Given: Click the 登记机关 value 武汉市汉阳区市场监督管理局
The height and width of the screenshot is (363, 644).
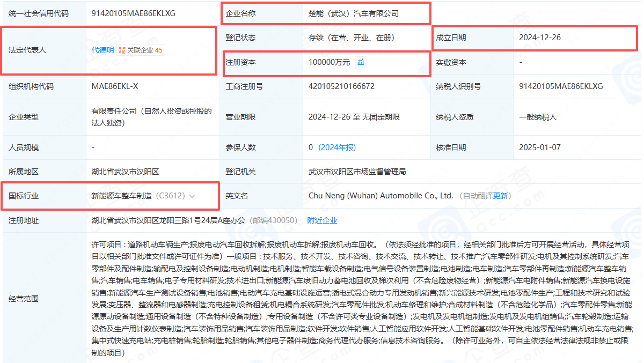Looking at the screenshot, I should click(357, 172).
